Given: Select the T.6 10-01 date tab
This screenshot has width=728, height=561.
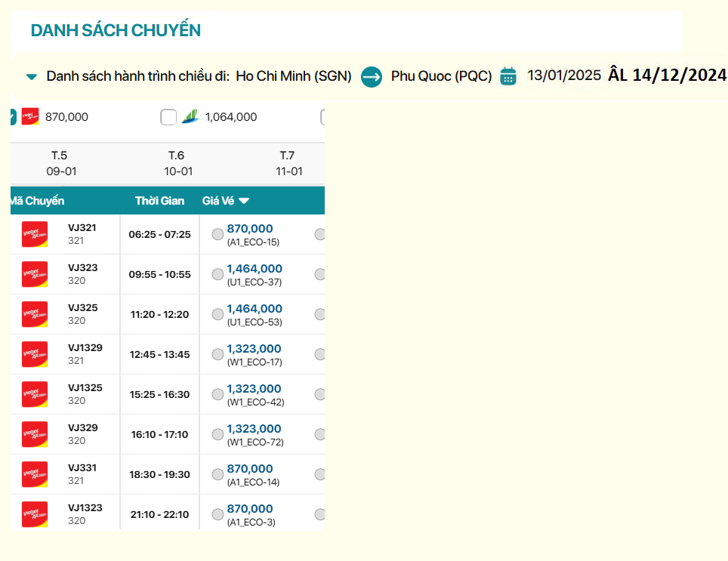Looking at the screenshot, I should [177, 163].
